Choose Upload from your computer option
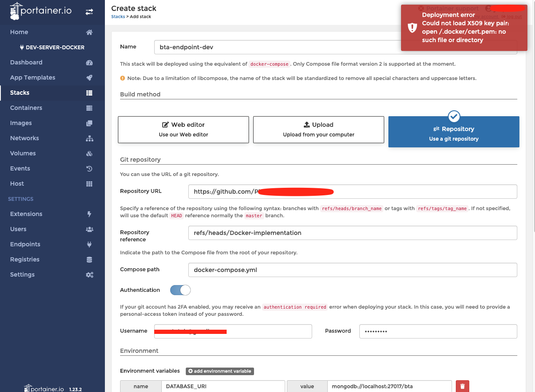 pos(318,129)
